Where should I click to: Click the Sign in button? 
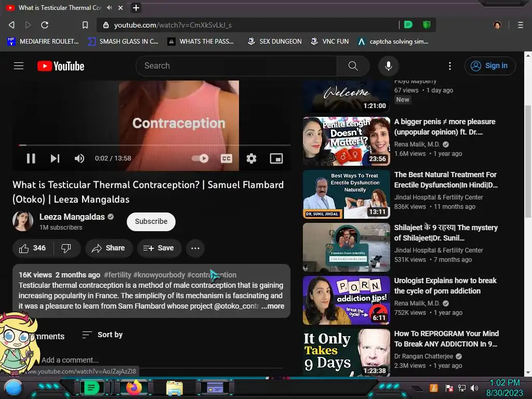pyautogui.click(x=490, y=66)
